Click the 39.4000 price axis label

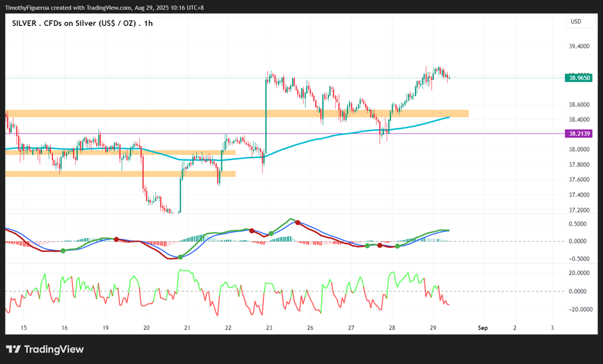tap(579, 46)
